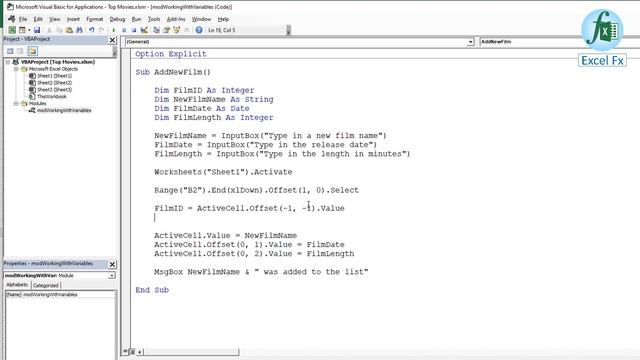Select modWorkingWithVariables module in tree
The height and width of the screenshot is (360, 640).
[64, 111]
